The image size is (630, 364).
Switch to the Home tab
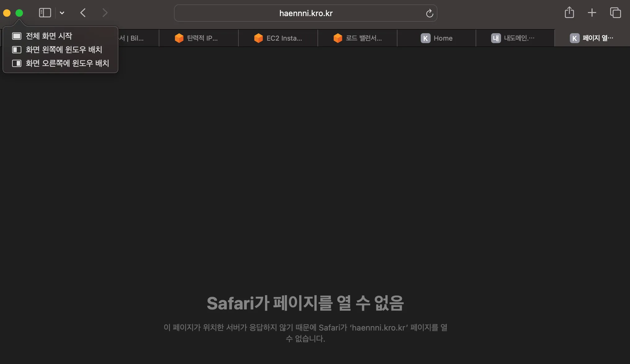(x=437, y=38)
